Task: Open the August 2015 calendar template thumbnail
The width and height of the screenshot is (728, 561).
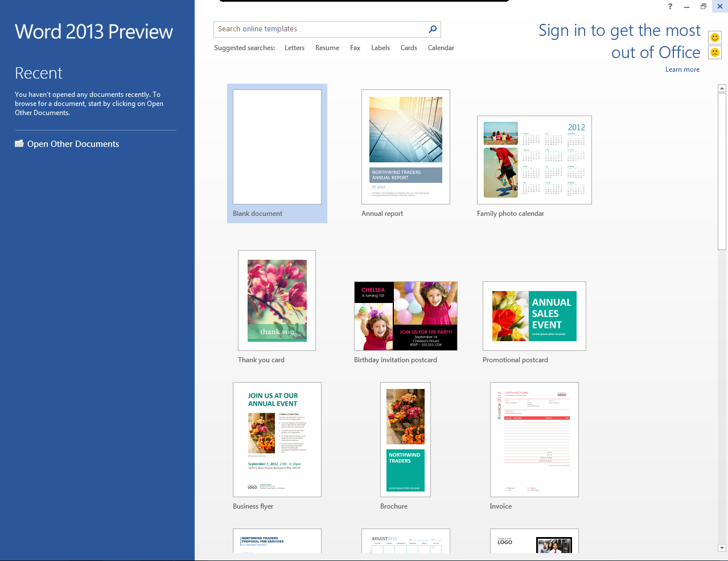Action: (x=406, y=541)
